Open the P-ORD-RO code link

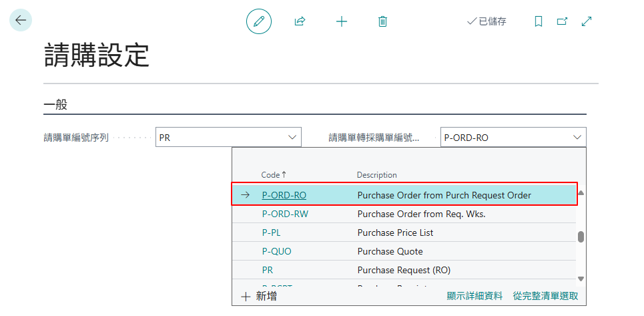pos(284,195)
